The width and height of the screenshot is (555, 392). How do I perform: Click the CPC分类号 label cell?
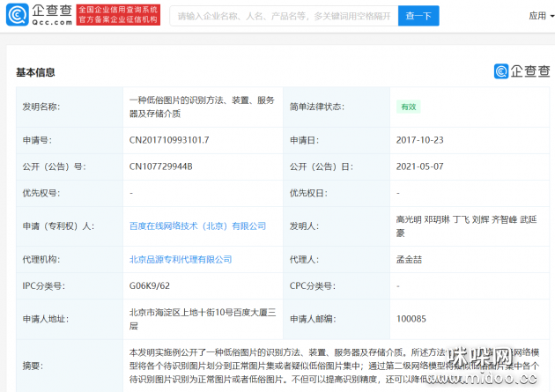tap(337, 286)
